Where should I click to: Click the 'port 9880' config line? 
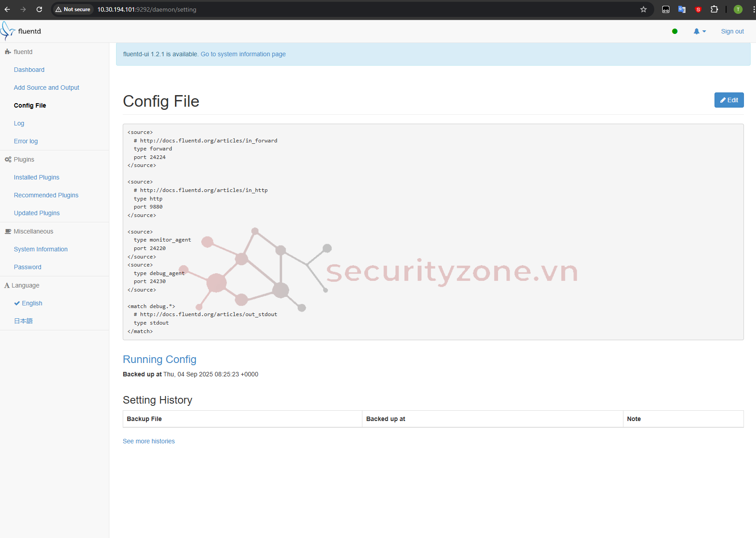(148, 207)
